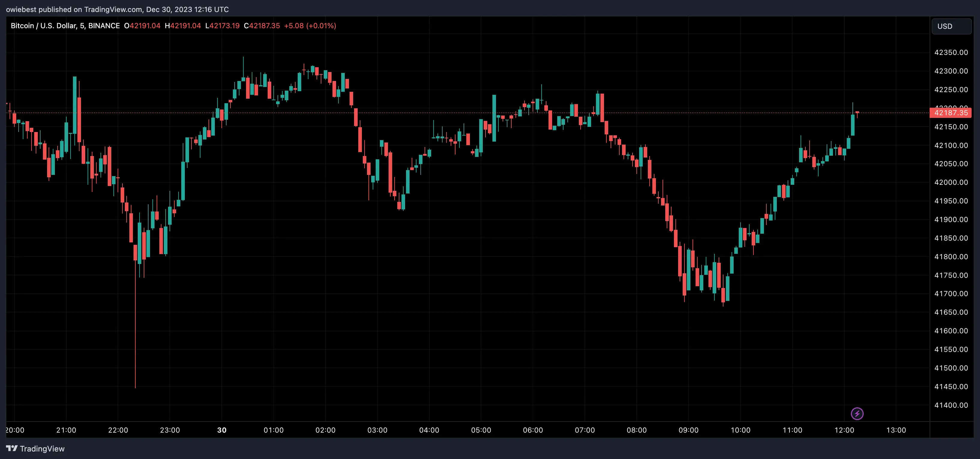Click the +5.08 (+0.01%) change value
Viewport: 980px width, 459px height.
pyautogui.click(x=310, y=26)
